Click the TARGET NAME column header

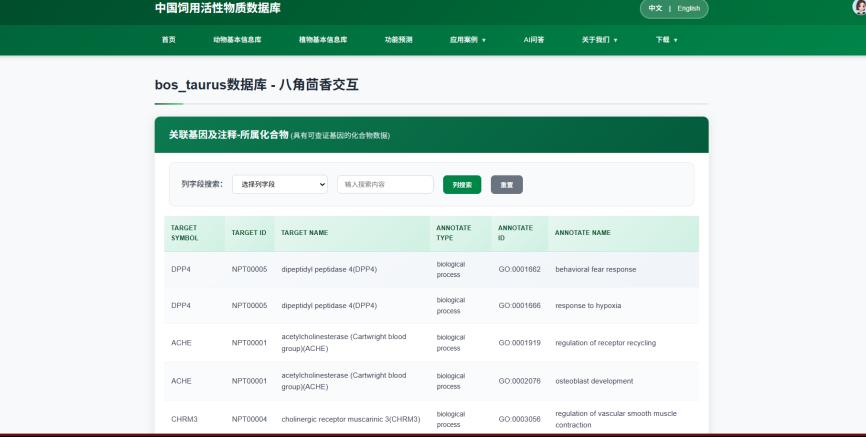tap(304, 233)
